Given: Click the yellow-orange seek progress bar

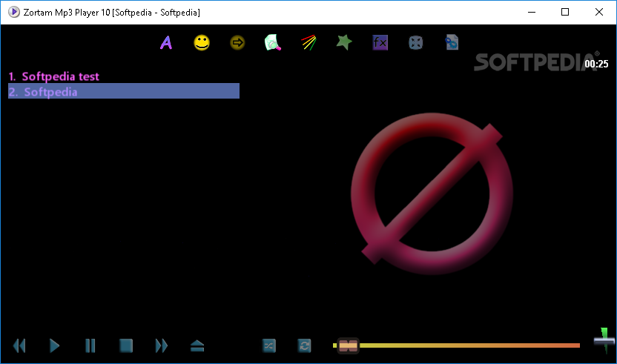Looking at the screenshot, I should click(457, 345).
